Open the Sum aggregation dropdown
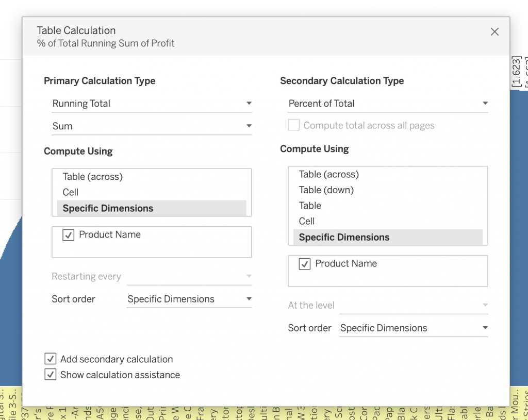 (x=152, y=126)
